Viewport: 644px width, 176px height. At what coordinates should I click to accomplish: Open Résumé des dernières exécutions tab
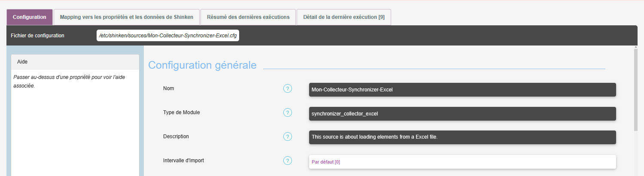[248, 17]
